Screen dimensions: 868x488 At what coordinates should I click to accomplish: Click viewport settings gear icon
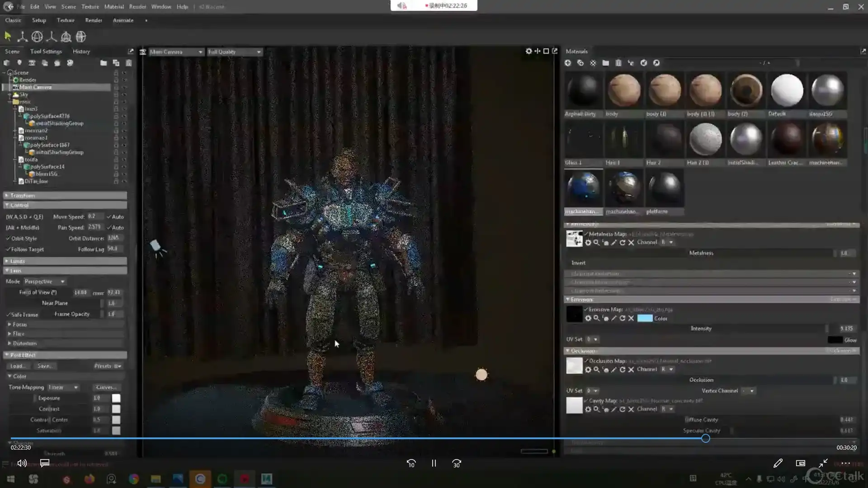[x=528, y=51]
